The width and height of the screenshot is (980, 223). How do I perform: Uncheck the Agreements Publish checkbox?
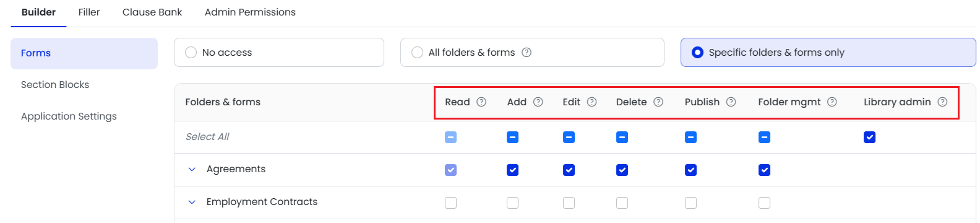coord(691,170)
